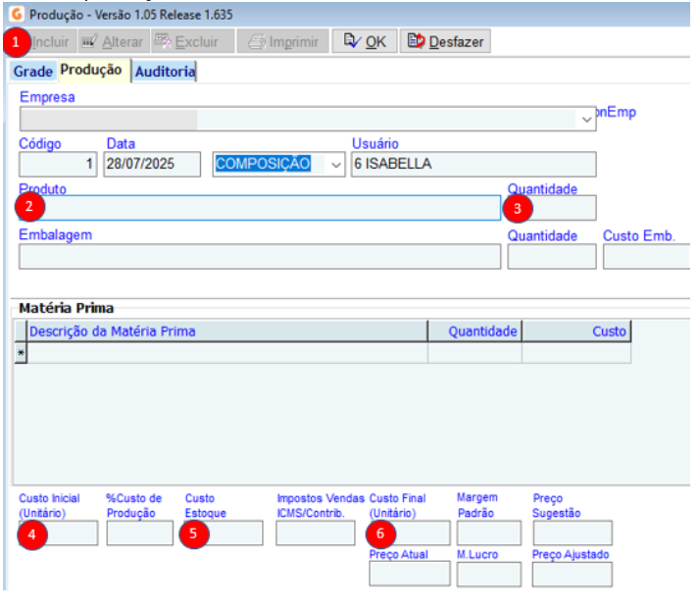The height and width of the screenshot is (610, 700).
Task: Focus the Embalagem input field
Action: point(260,256)
